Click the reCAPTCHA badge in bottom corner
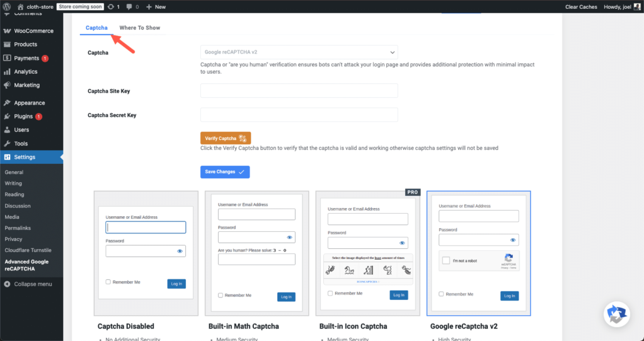 [x=616, y=315]
